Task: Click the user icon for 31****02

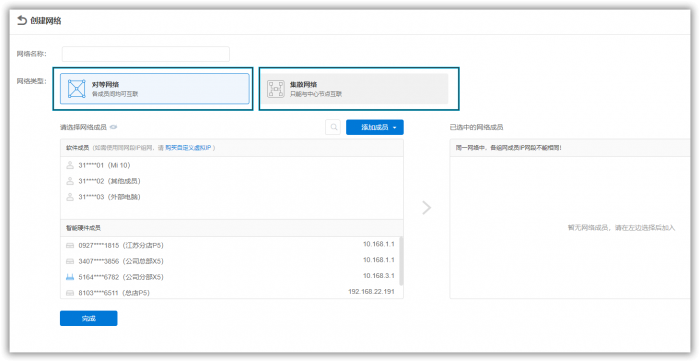Action: (70, 181)
